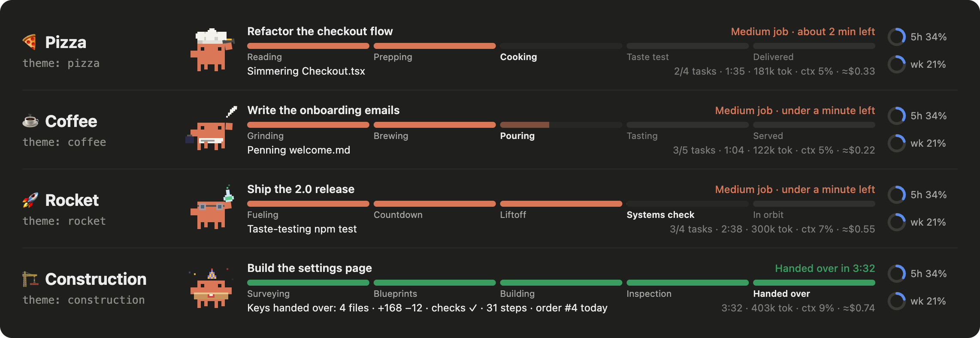Select the goggles pixel mascot in Rocket row
The width and height of the screenshot is (980, 338).
pos(212,208)
